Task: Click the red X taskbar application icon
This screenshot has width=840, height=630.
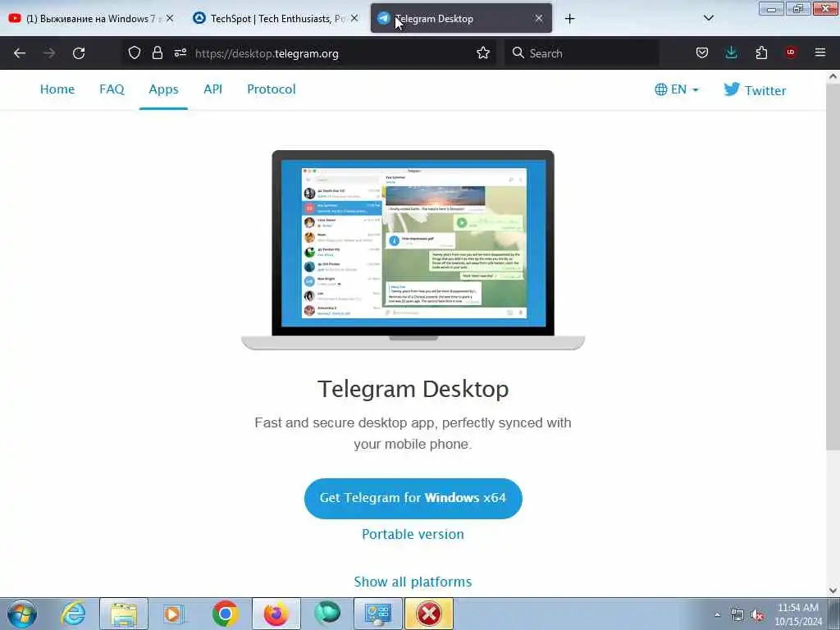Action: (x=428, y=614)
